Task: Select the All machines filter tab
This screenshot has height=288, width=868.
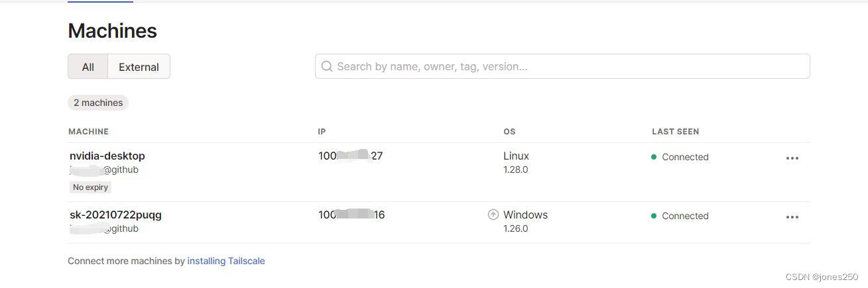Action: click(88, 67)
